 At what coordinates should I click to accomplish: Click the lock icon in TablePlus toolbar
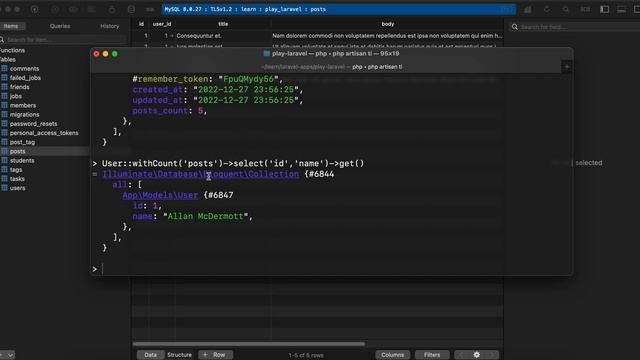coord(112,9)
